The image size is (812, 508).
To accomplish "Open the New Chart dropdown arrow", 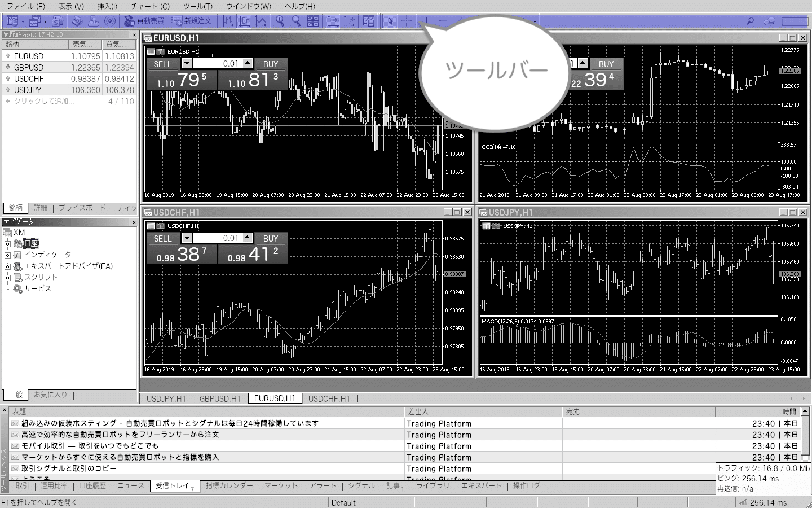I will click(23, 21).
